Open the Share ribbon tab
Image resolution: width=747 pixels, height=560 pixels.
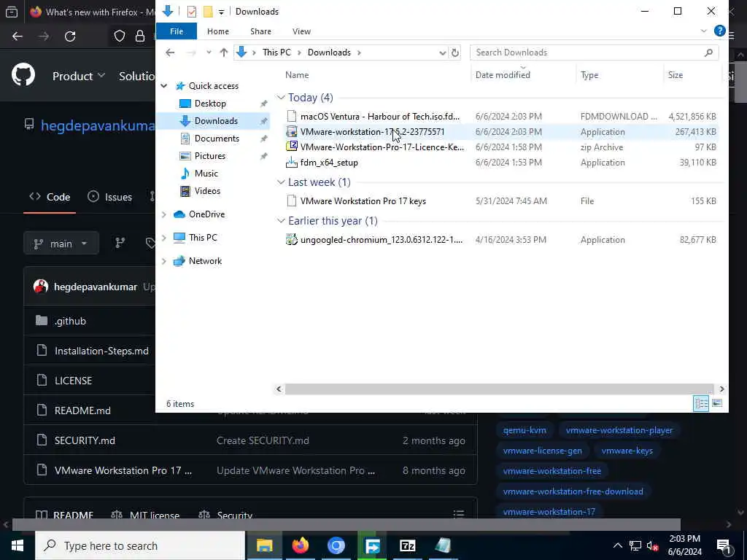click(260, 31)
